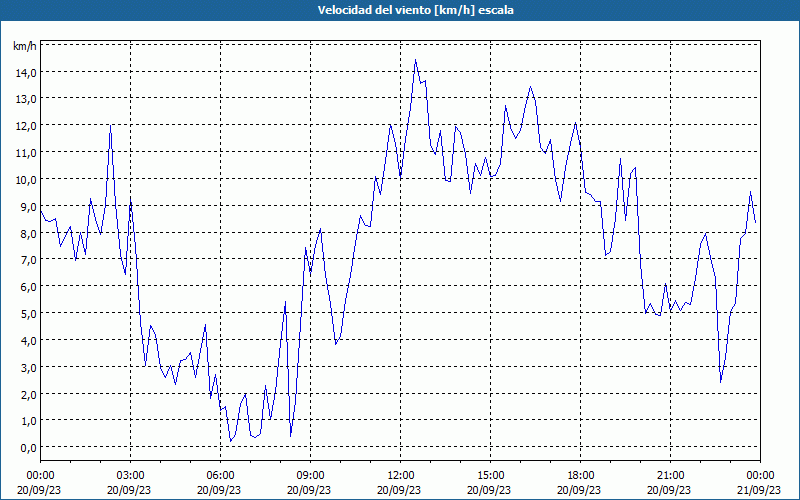Select the 5,0 y-axis label

28,314
